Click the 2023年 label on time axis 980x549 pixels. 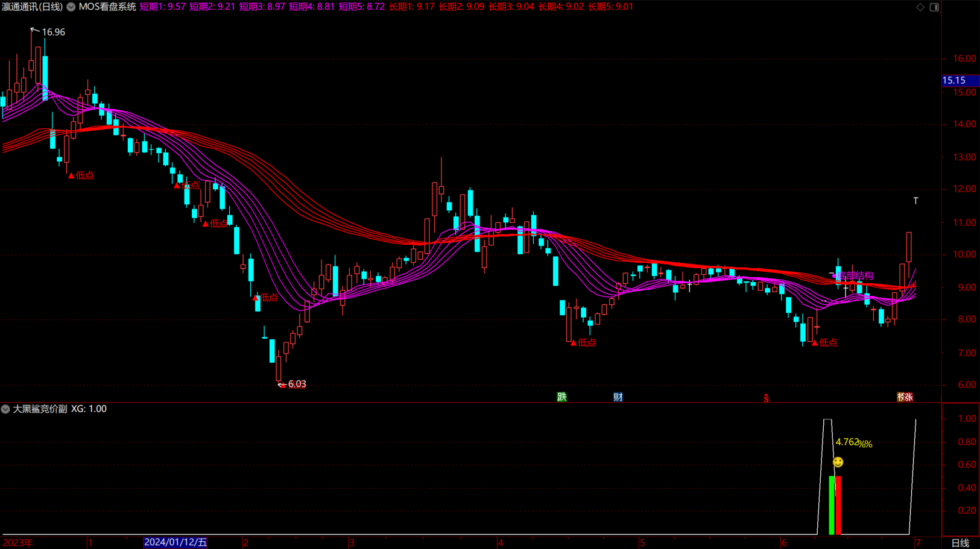point(18,542)
